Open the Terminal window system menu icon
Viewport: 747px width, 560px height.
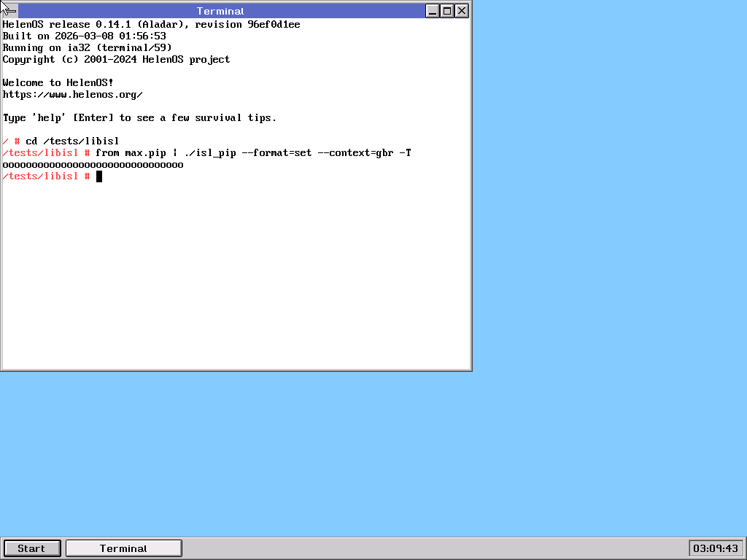coord(10,11)
